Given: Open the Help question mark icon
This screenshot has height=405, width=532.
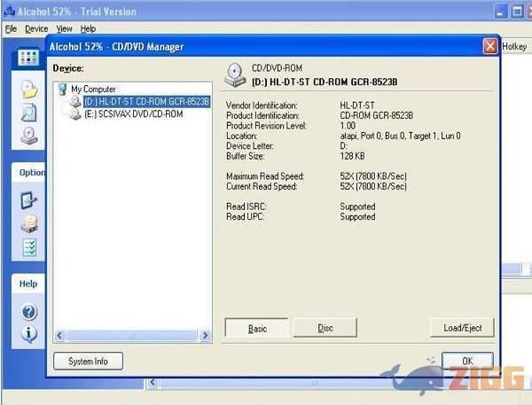Looking at the screenshot, I should click(x=28, y=312).
